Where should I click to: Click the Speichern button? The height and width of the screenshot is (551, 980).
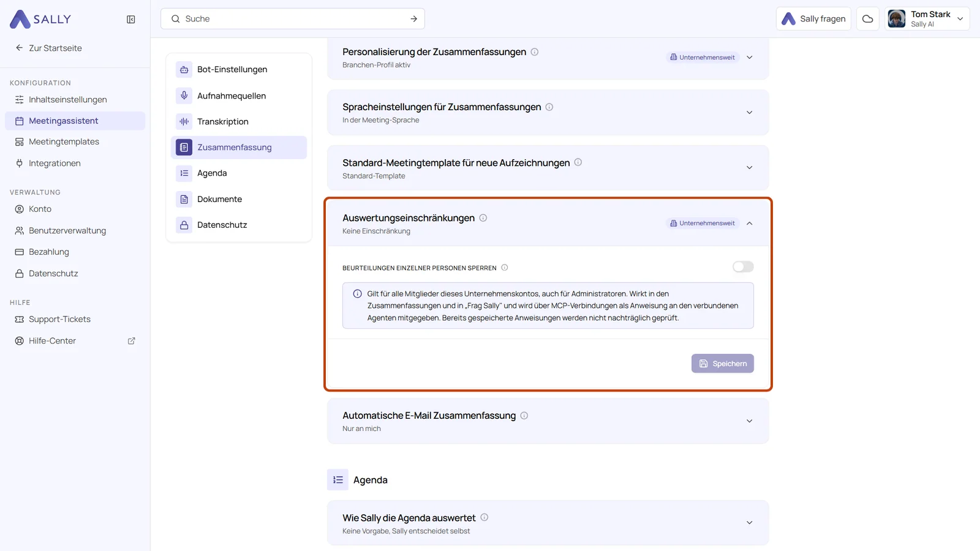tap(722, 364)
